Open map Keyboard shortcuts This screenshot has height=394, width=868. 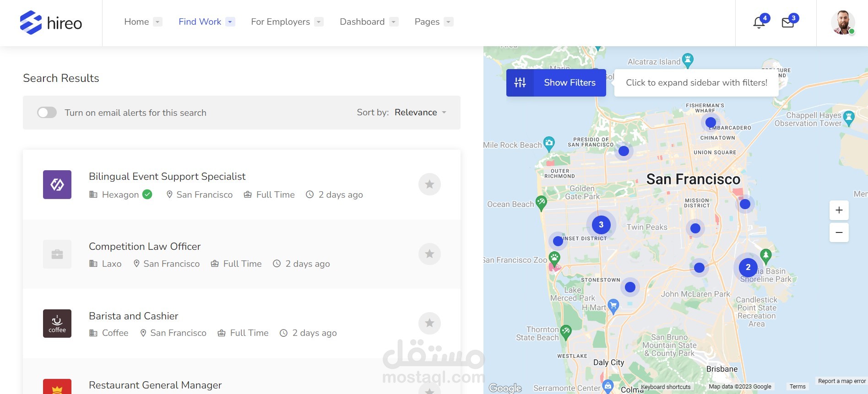pos(666,387)
